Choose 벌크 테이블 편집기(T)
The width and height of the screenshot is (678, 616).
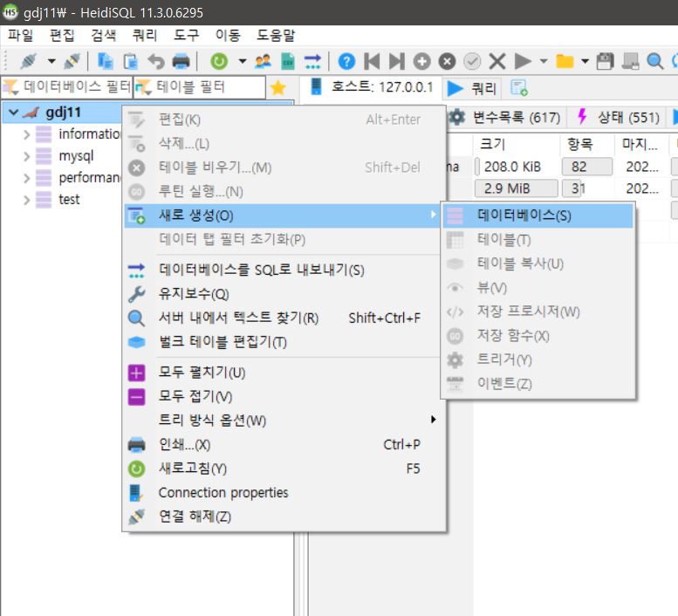pyautogui.click(x=284, y=342)
